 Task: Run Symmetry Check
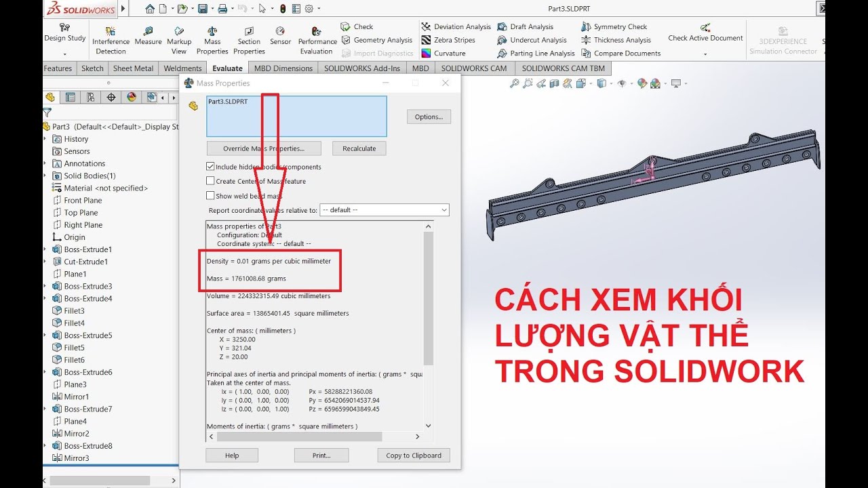(614, 26)
